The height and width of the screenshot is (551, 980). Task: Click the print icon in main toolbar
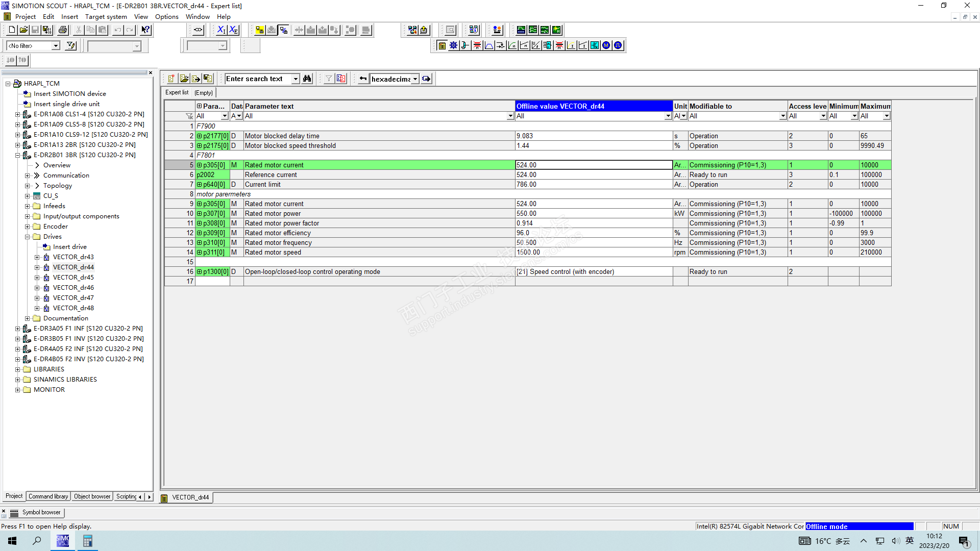tap(63, 30)
